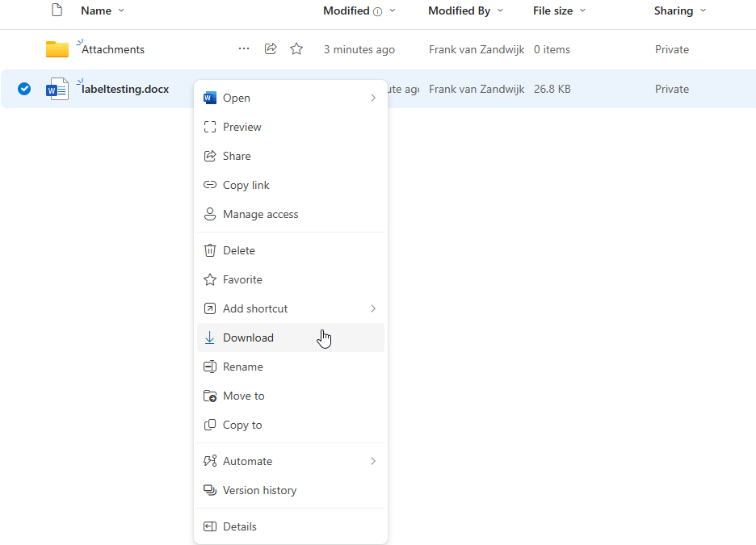Open the labeltesting.docx file name link
The height and width of the screenshot is (545, 756).
click(125, 89)
